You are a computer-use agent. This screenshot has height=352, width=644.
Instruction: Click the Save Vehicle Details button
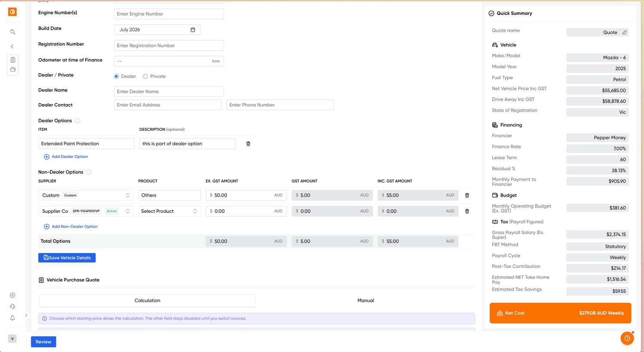[x=67, y=258]
